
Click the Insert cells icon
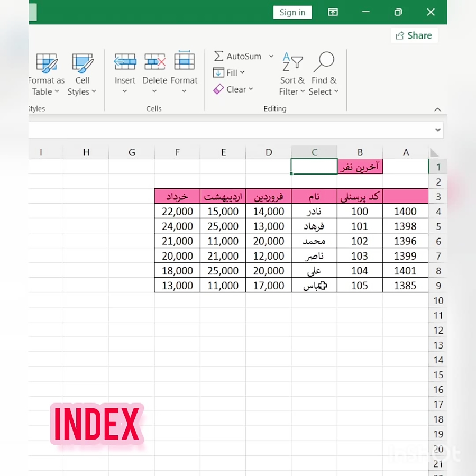pos(125,62)
